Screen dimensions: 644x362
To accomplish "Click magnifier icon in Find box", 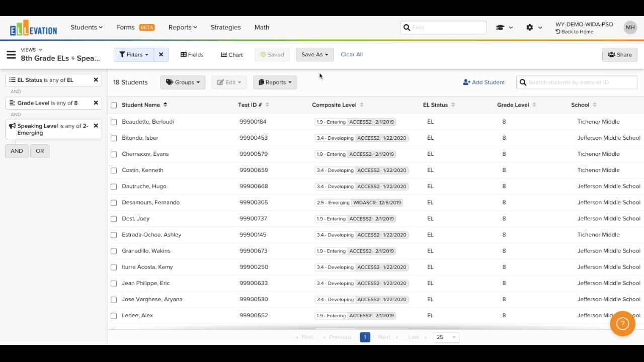I will [407, 28].
